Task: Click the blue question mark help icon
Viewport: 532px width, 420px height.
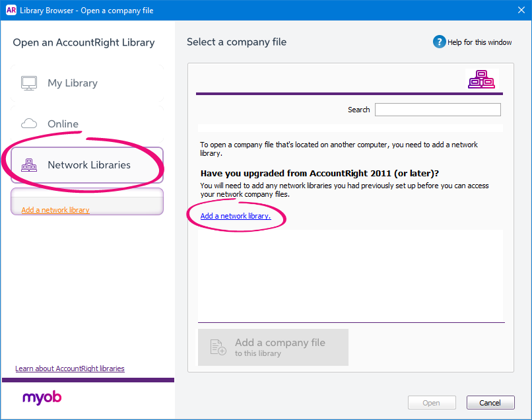Action: point(439,42)
